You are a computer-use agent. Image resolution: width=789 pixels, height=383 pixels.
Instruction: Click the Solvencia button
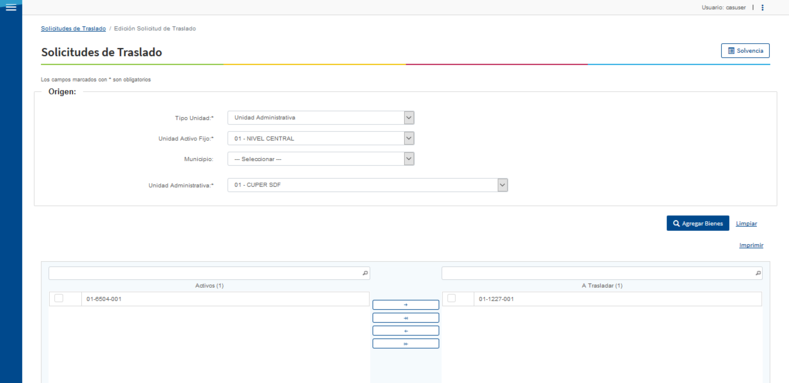[745, 51]
